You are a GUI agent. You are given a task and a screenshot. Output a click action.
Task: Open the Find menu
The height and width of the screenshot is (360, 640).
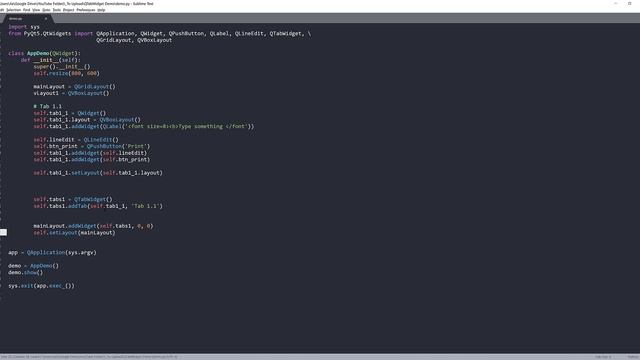click(x=27, y=10)
